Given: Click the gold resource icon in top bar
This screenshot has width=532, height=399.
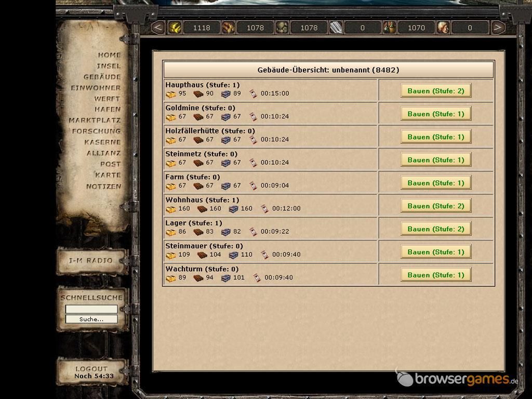Looking at the screenshot, I should pos(175,28).
